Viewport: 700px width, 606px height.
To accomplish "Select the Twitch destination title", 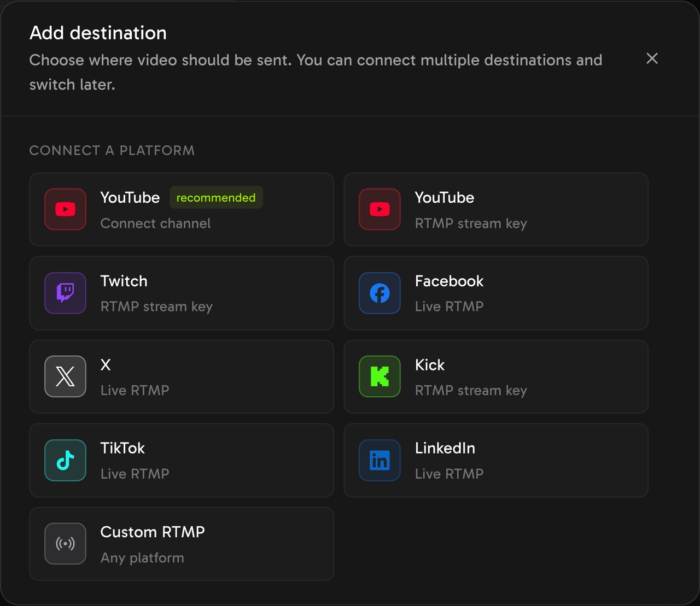I will tap(124, 281).
